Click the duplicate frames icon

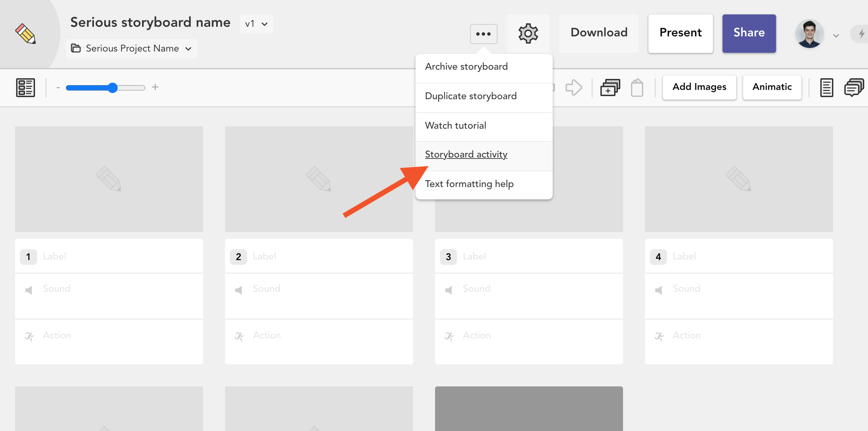pos(610,88)
